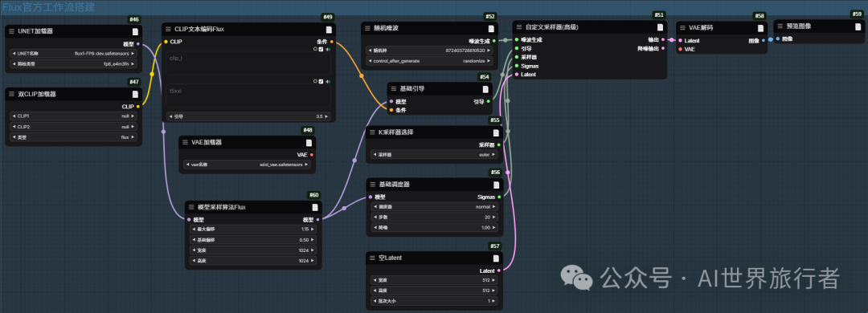
Task: Click the hamburger menu icon on 基础引导
Action: [393, 88]
